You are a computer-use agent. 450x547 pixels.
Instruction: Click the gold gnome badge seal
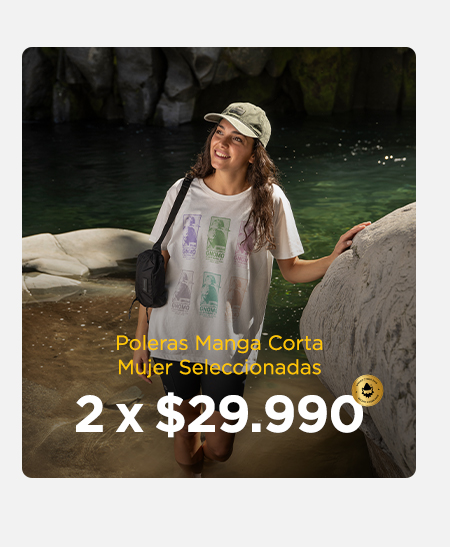367,390
